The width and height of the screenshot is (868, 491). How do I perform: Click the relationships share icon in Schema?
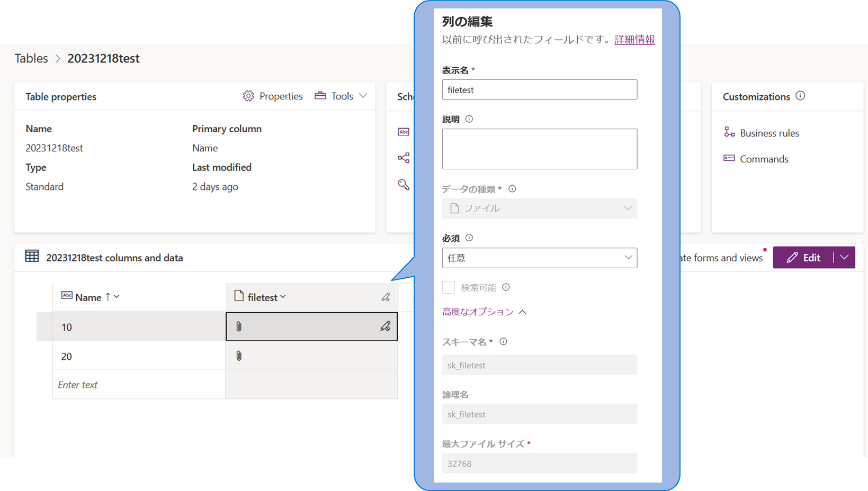[404, 158]
